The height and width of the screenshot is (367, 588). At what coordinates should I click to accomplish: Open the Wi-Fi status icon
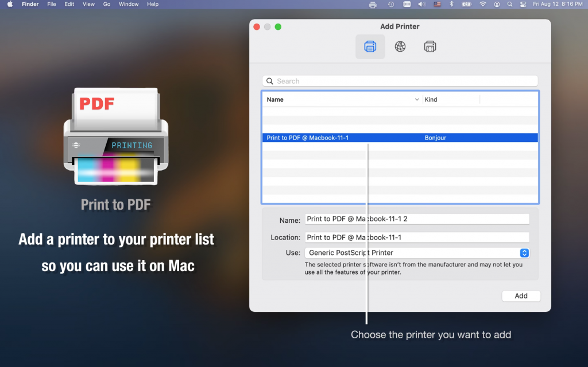click(482, 4)
